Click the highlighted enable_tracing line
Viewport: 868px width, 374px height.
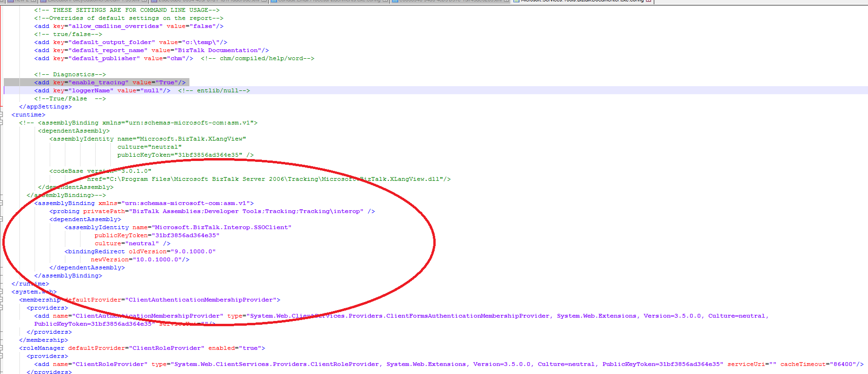coord(110,82)
